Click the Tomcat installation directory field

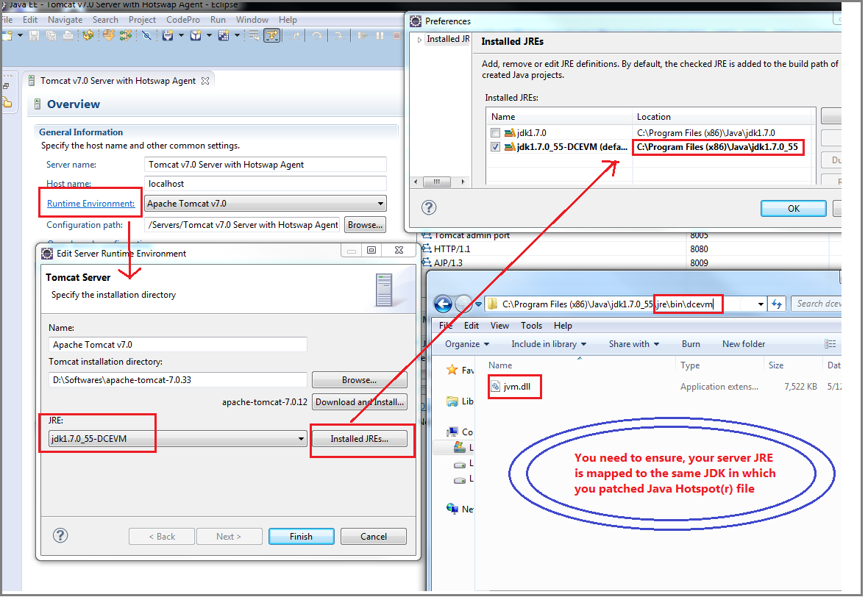pos(178,379)
